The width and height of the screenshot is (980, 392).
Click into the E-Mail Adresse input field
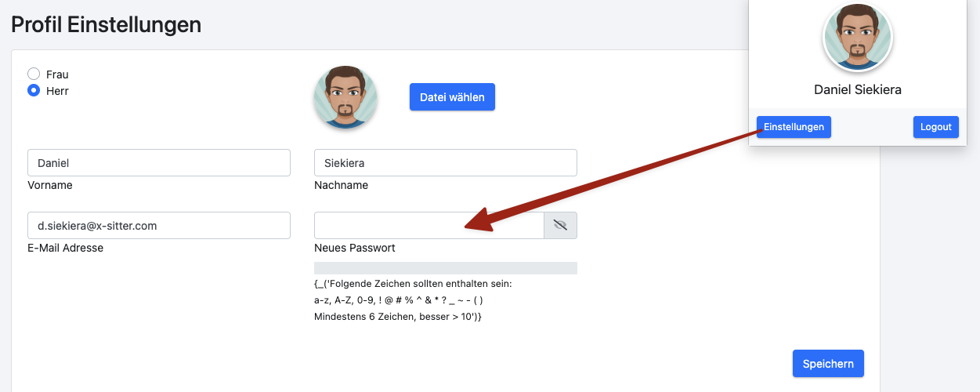(x=159, y=226)
